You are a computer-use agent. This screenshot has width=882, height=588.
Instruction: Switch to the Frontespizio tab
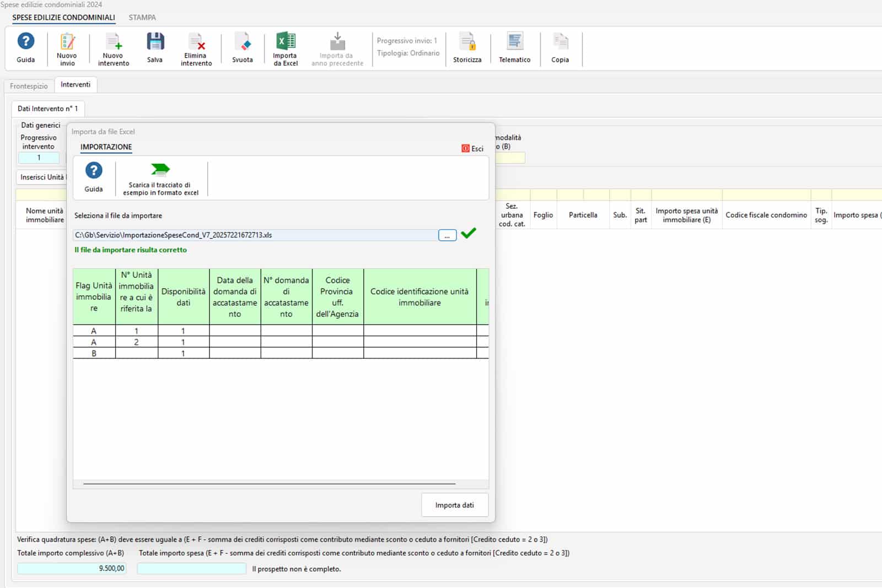tap(28, 86)
